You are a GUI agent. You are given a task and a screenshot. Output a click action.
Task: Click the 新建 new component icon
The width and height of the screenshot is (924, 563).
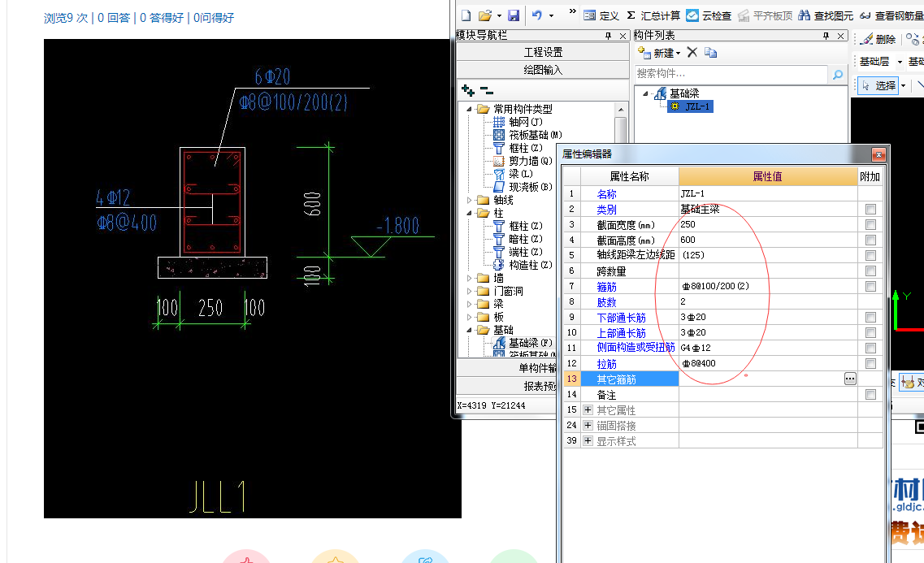coord(644,53)
